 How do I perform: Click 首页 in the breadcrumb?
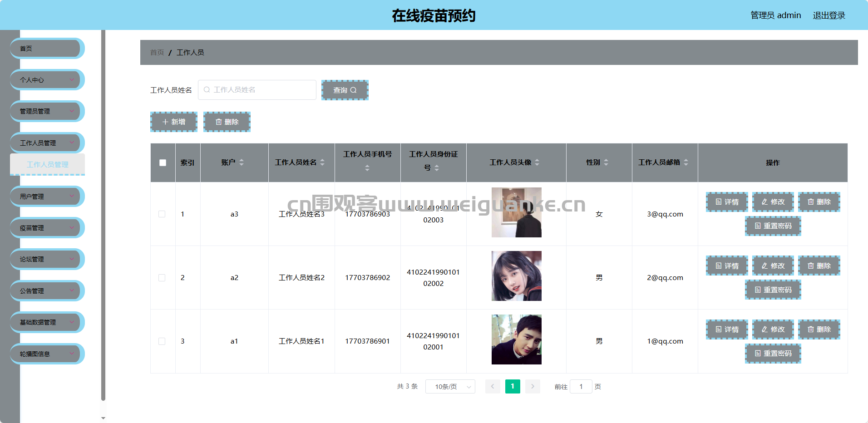pos(157,53)
